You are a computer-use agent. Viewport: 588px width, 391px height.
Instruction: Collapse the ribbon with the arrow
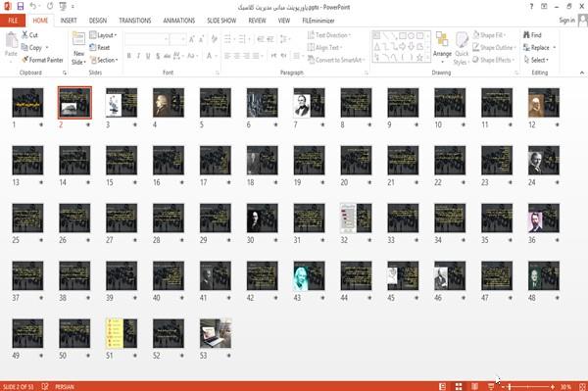581,73
